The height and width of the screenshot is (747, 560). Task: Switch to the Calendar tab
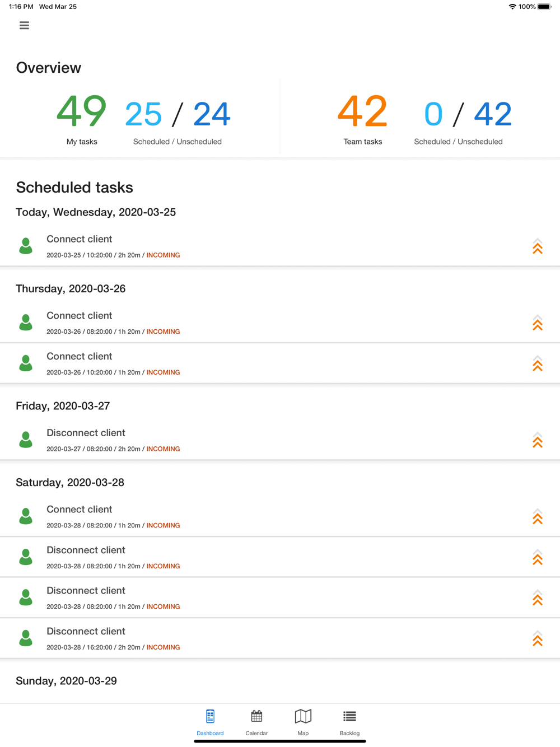coord(256,722)
